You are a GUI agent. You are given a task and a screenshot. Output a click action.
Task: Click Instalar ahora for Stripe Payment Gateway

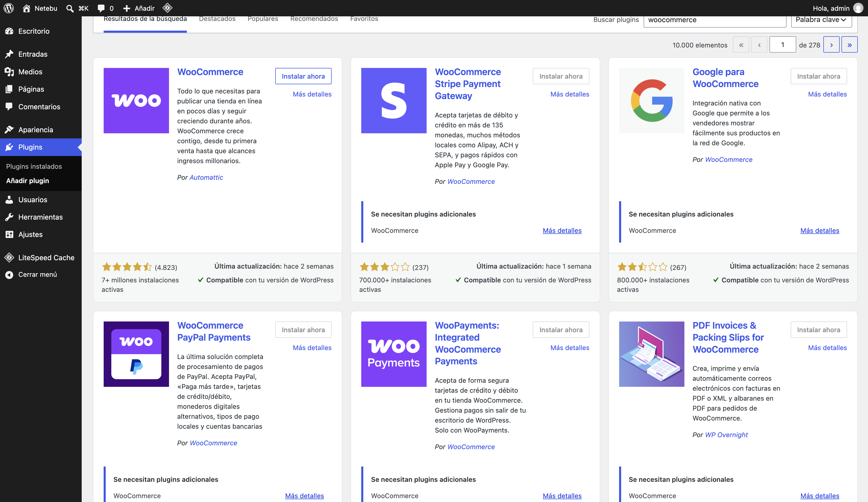click(561, 76)
